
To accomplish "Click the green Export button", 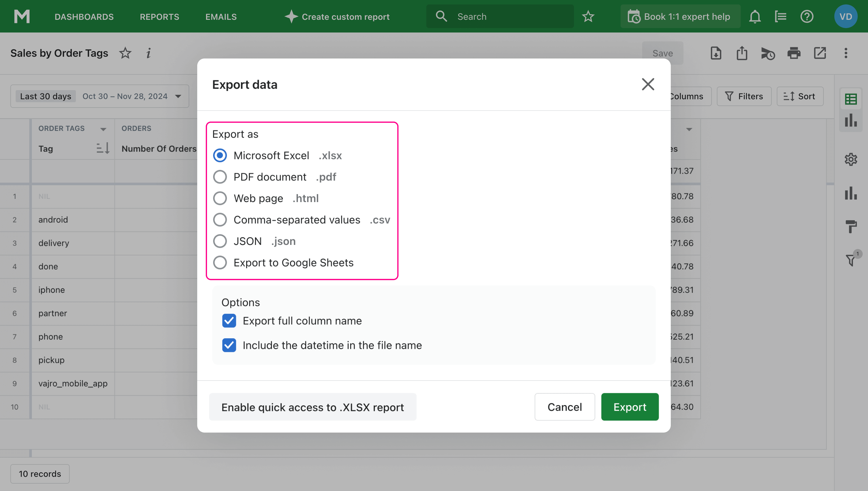I will (x=629, y=407).
